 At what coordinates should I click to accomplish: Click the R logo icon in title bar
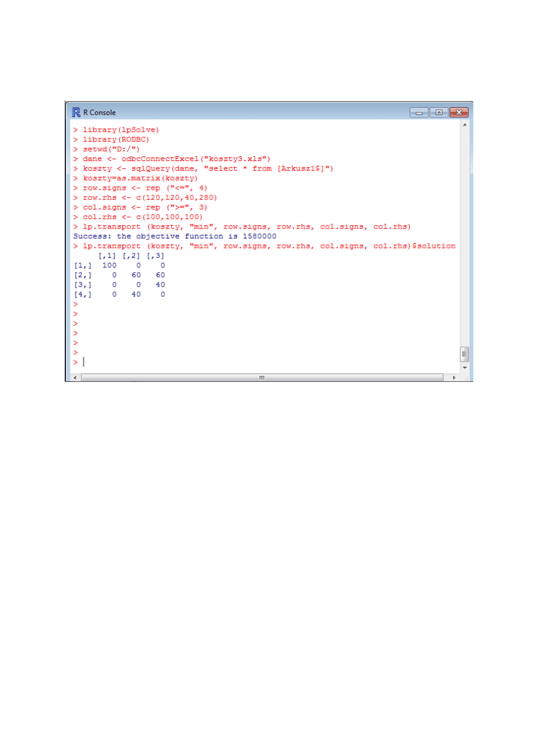76,113
